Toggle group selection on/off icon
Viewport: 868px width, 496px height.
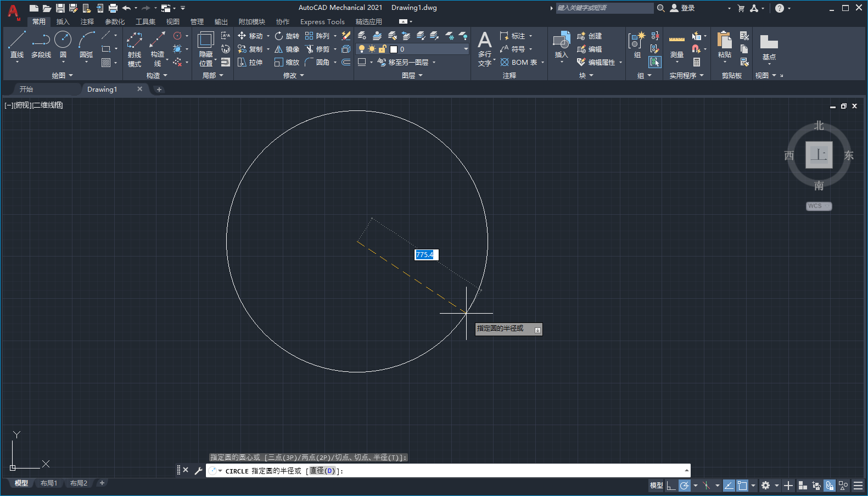point(655,62)
